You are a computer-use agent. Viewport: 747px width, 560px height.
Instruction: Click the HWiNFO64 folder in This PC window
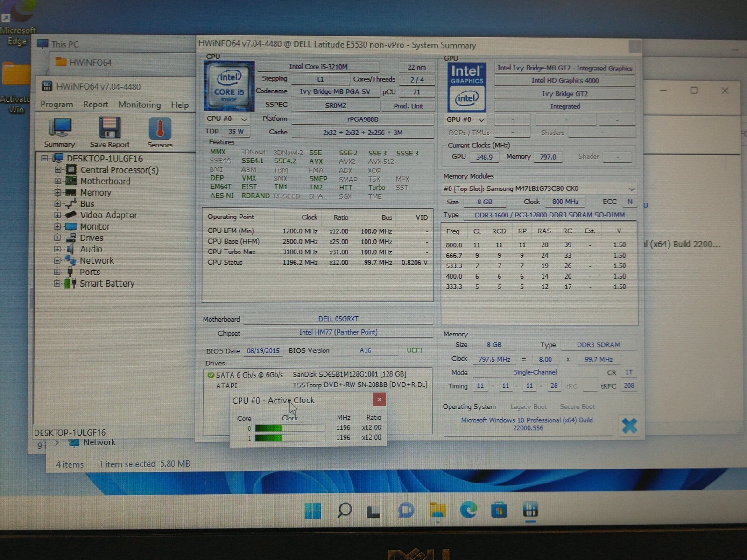84,62
